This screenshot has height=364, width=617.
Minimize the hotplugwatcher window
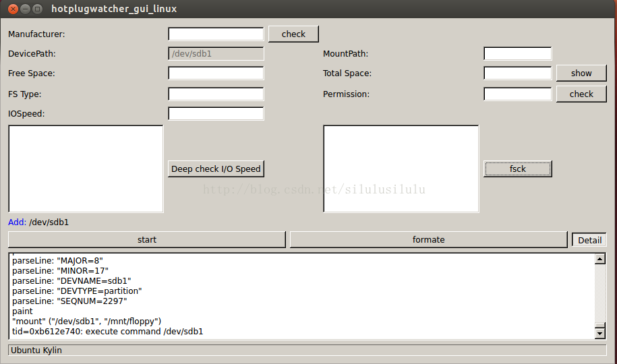coord(25,9)
